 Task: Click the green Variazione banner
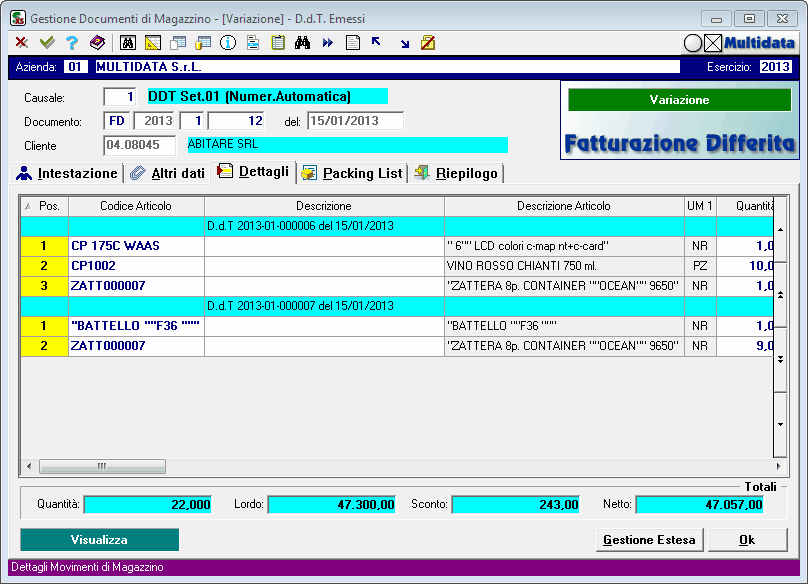679,100
